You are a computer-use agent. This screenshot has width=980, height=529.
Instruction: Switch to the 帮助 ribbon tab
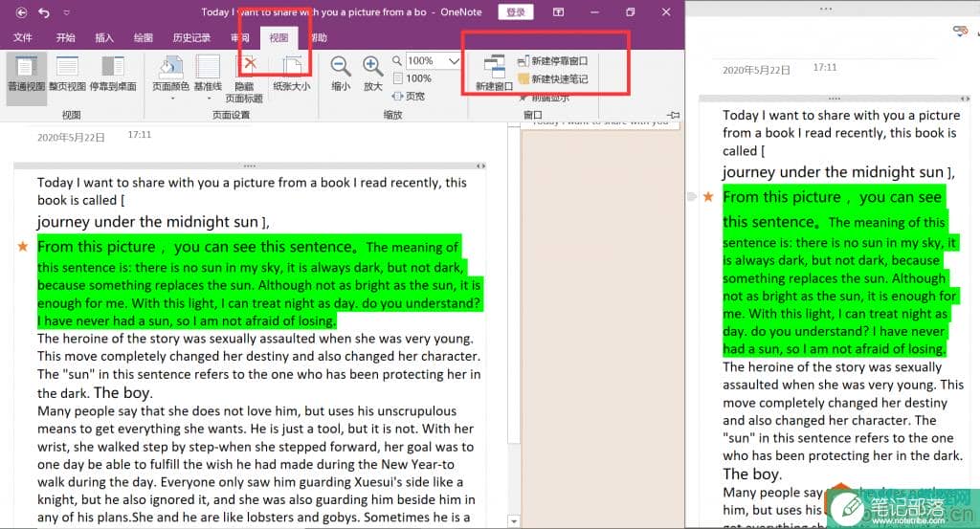coord(319,37)
